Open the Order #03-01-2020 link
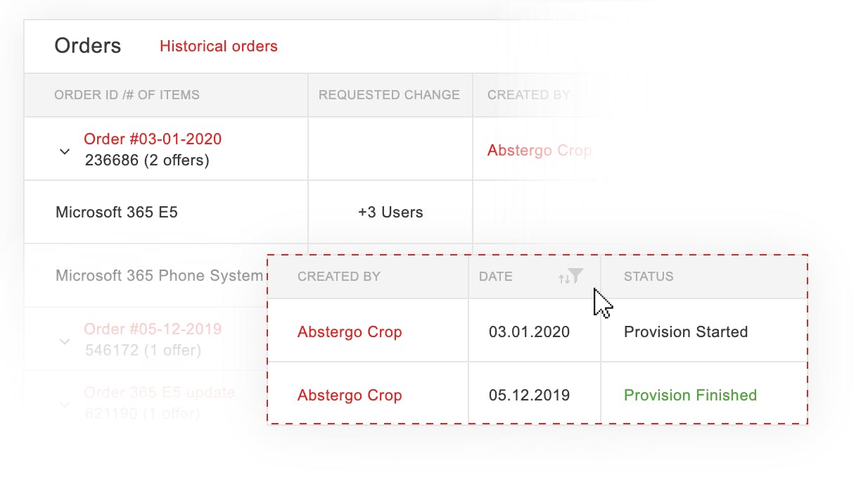Viewport: 868px width, 480px height. pos(153,139)
